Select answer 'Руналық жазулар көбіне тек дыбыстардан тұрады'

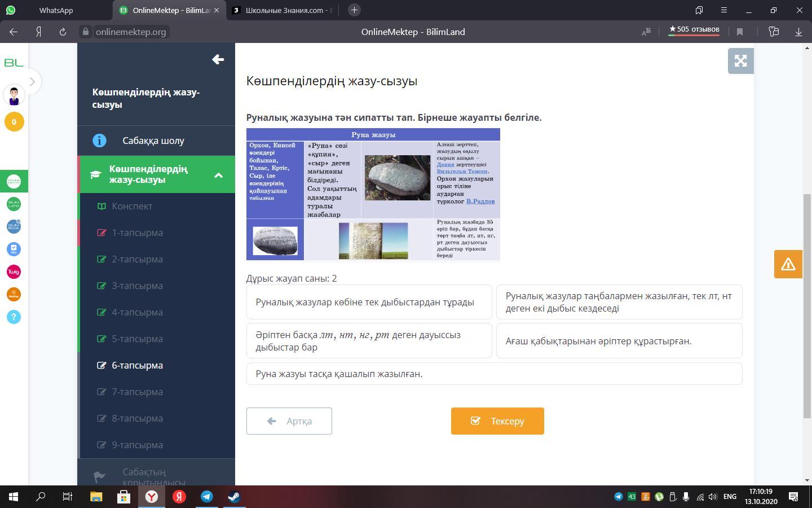369,302
